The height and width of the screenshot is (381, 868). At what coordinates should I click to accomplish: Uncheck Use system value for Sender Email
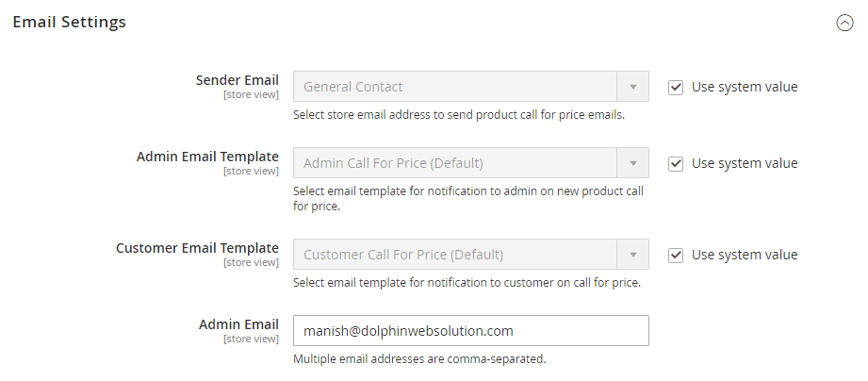tap(676, 87)
